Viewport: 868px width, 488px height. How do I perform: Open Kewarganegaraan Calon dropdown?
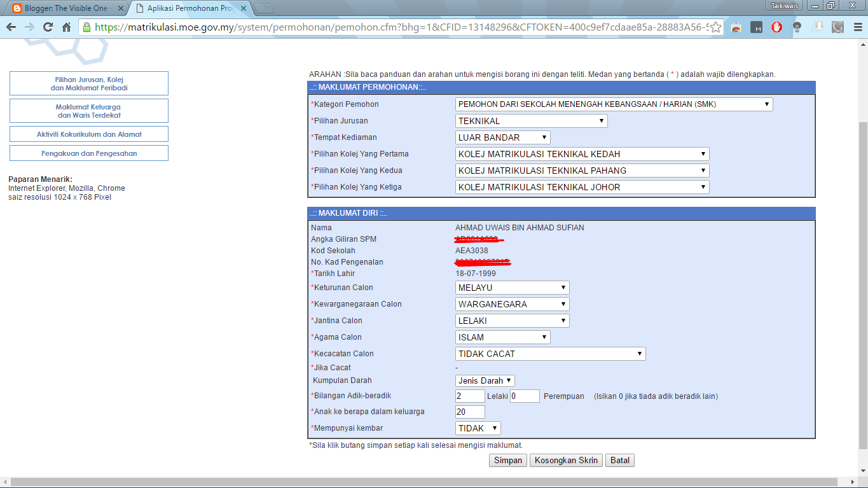coord(512,304)
